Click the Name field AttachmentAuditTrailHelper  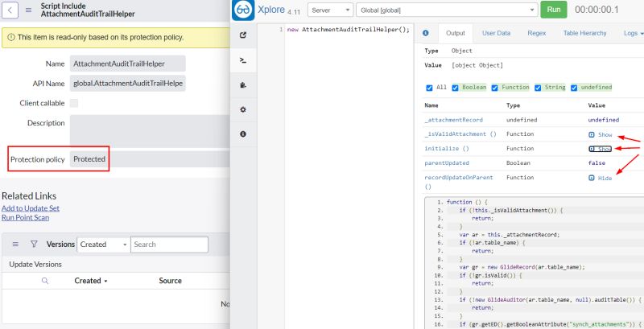(128, 64)
